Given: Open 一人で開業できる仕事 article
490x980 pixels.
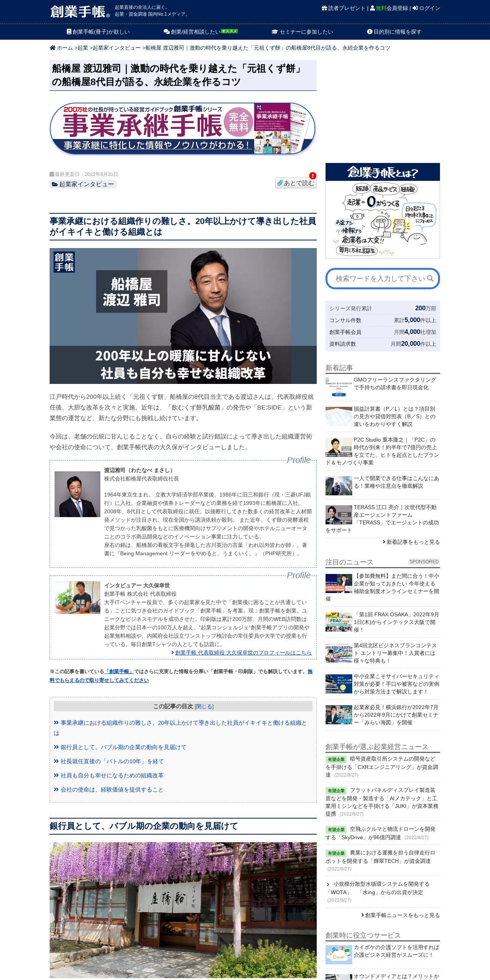Looking at the screenshot, I should 396,482.
